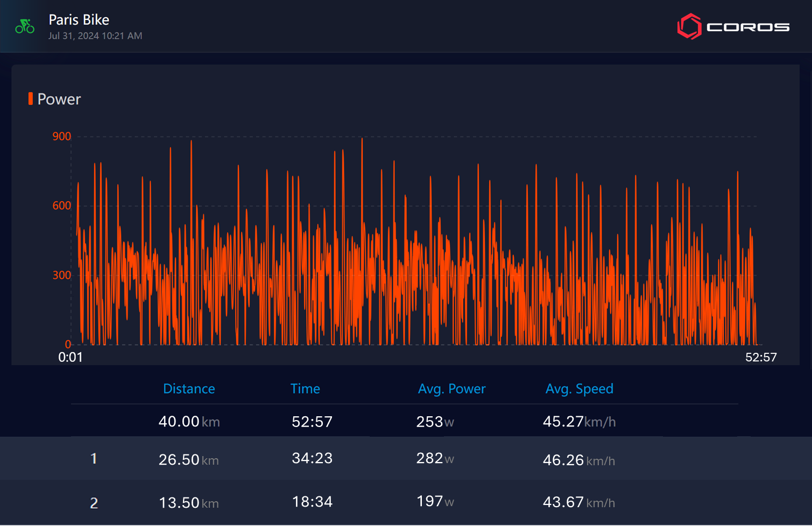
Task: Select lap 2 row number
Action: (x=94, y=503)
